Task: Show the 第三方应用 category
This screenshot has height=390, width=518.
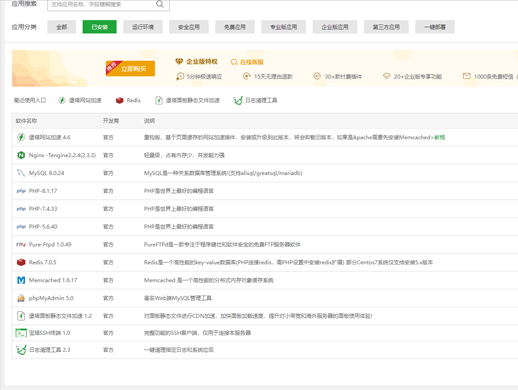Action: point(386,27)
